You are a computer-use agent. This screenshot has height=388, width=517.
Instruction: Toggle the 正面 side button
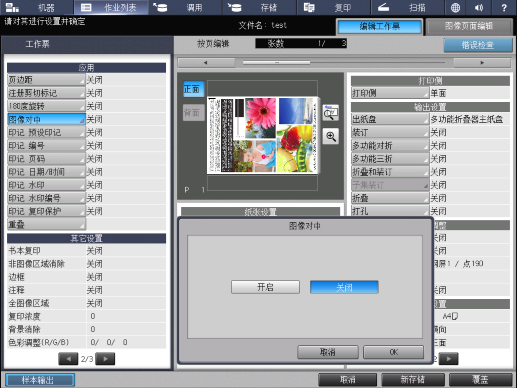point(193,89)
